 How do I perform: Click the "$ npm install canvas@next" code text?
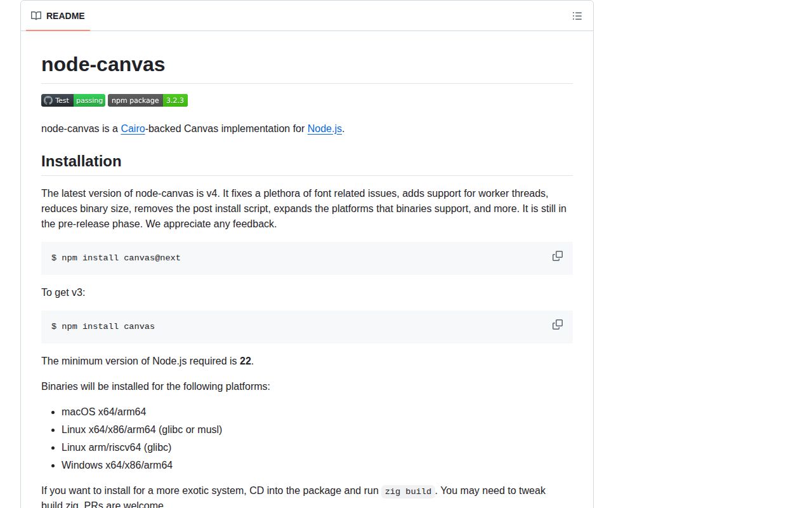pos(116,258)
